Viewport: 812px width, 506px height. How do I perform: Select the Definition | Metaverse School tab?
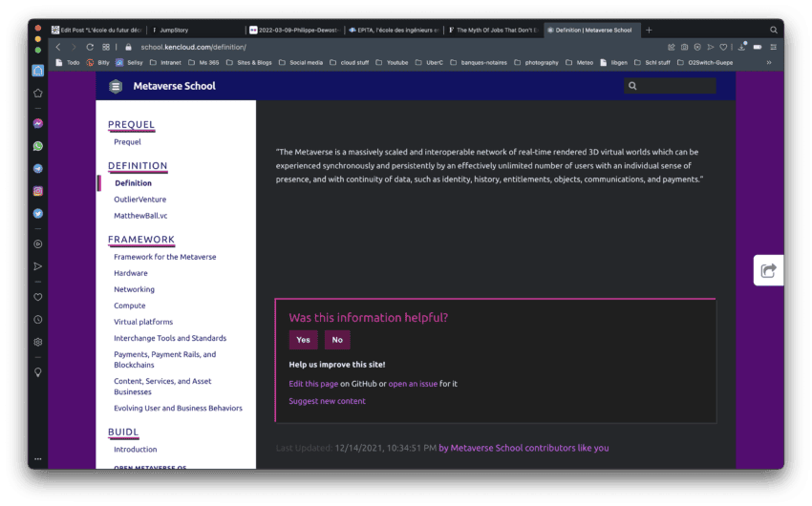tap(591, 30)
